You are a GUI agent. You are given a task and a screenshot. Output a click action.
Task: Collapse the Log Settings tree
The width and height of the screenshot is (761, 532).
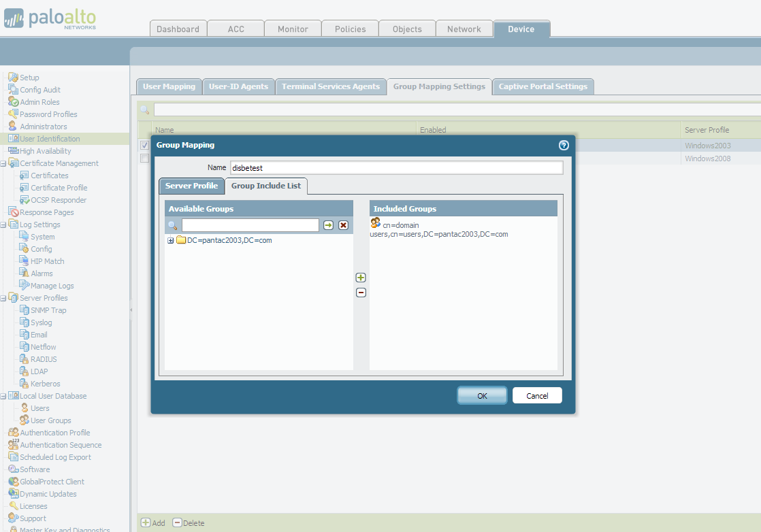pos(3,225)
